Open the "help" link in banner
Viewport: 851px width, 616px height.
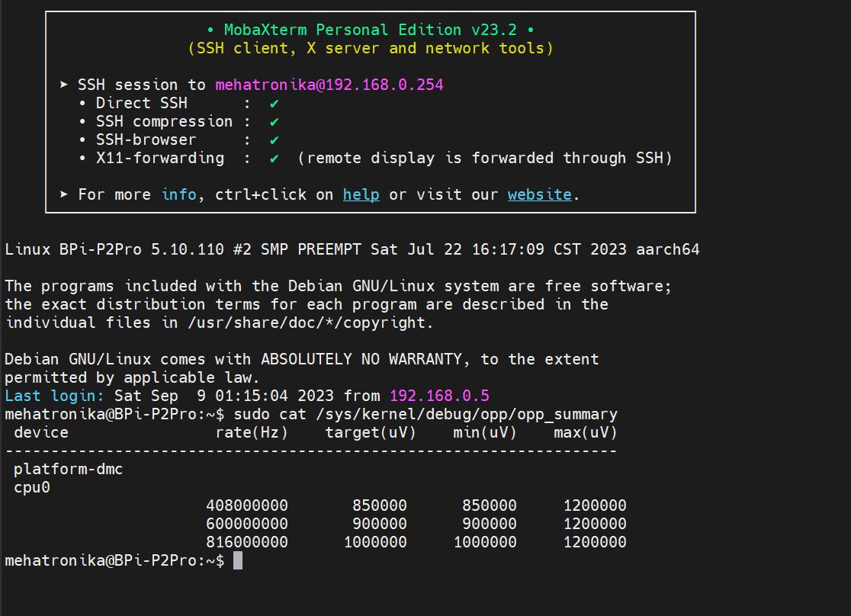[x=361, y=194]
